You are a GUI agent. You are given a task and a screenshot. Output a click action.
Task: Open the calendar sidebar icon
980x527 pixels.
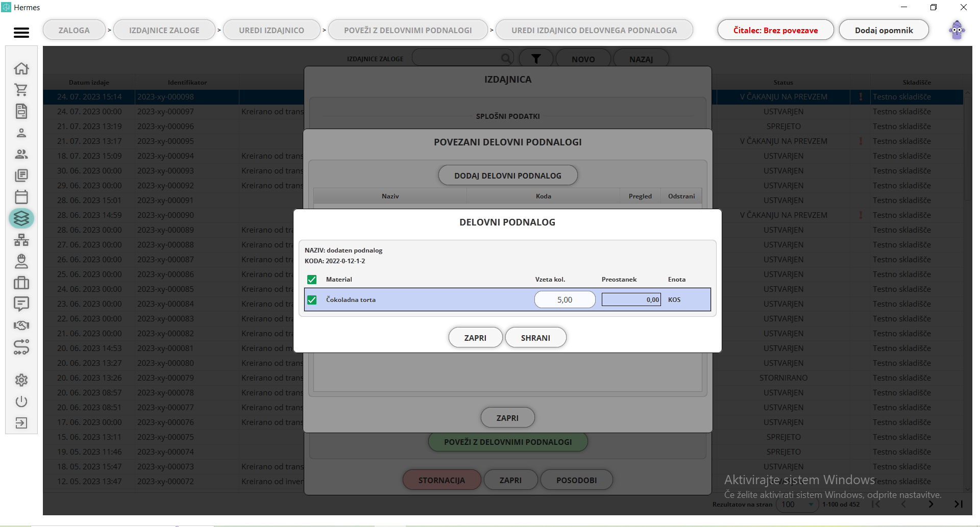click(21, 197)
